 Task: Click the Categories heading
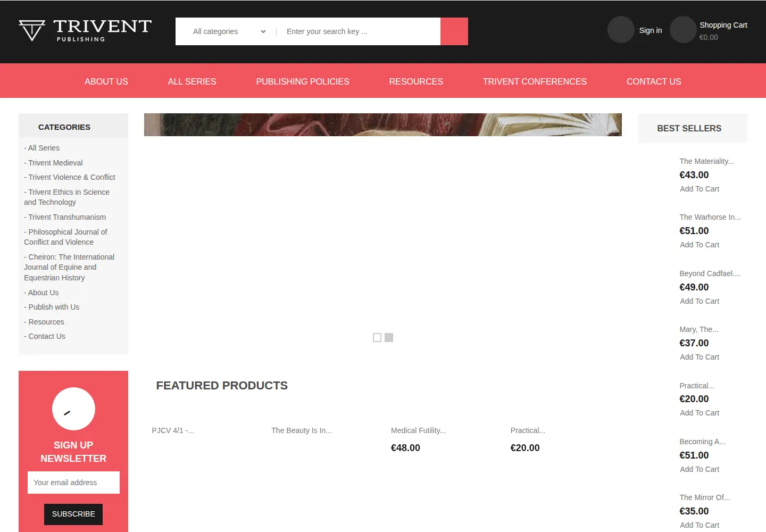tap(64, 127)
